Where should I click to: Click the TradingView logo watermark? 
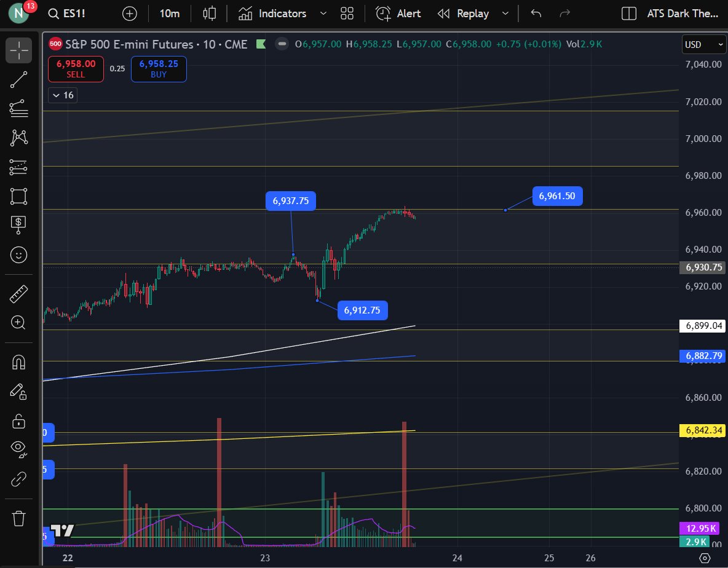tap(61, 531)
